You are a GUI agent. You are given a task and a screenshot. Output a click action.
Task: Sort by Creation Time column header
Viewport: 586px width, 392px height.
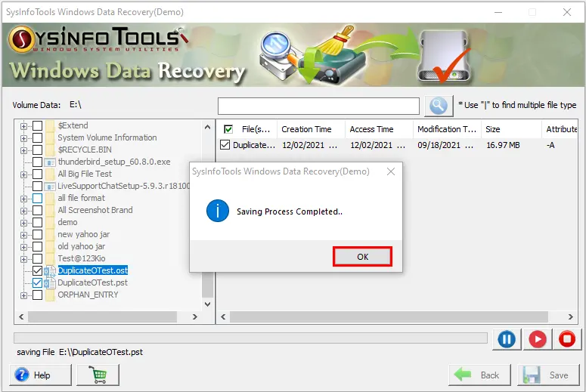[x=311, y=129]
